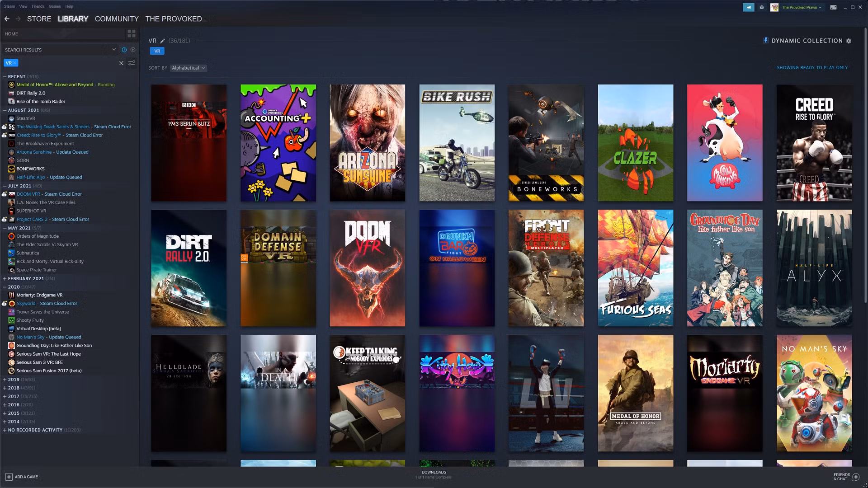Switch to Big Picture mode

(x=833, y=7)
